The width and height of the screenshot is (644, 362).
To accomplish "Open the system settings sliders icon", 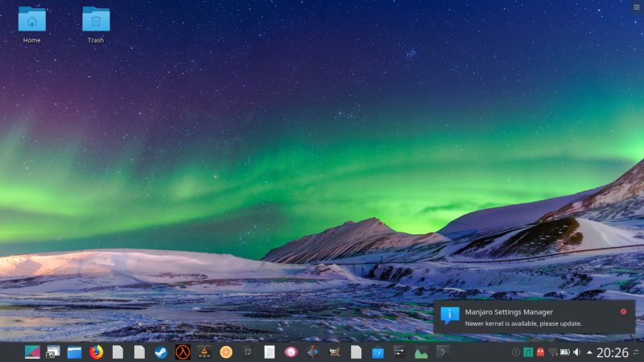I will click(399, 352).
